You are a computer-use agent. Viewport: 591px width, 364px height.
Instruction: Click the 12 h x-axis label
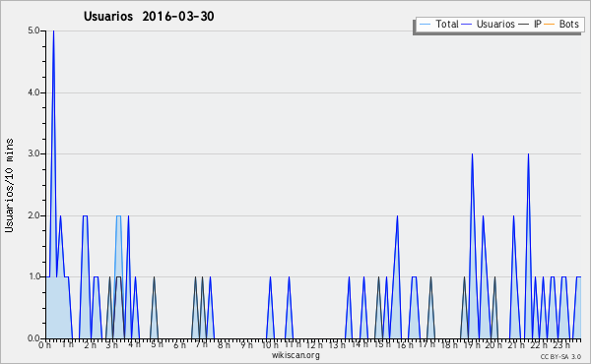coord(314,344)
